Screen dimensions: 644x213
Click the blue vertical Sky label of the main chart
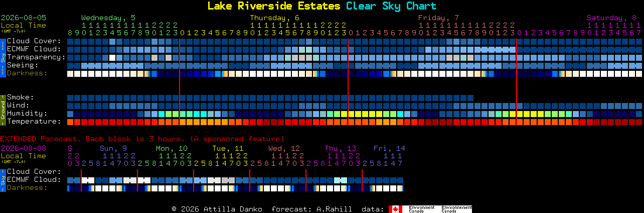[x=3, y=57]
